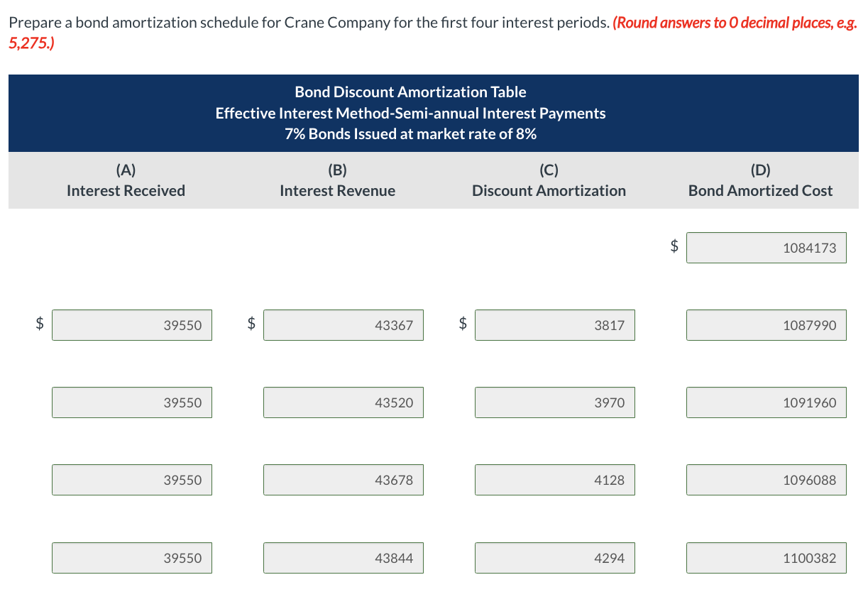Select the Discount Amortization field showing 3970
This screenshot has height=614, width=868.
pyautogui.click(x=554, y=402)
